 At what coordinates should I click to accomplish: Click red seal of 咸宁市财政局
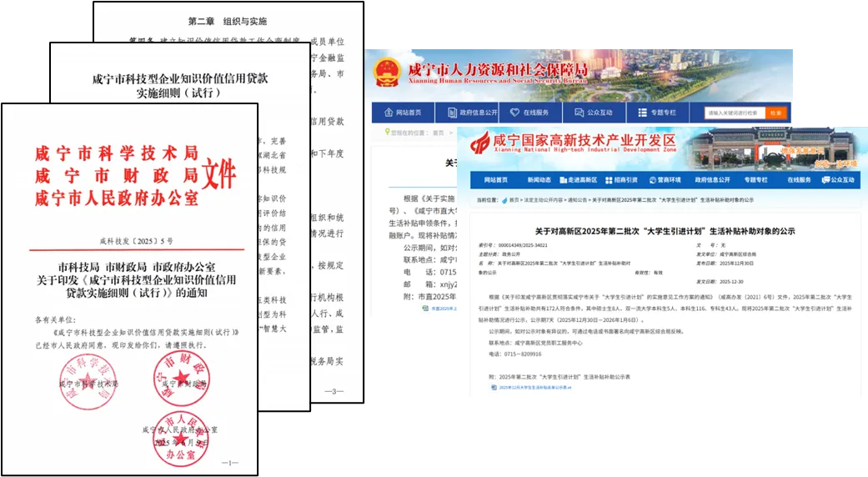click(x=181, y=379)
